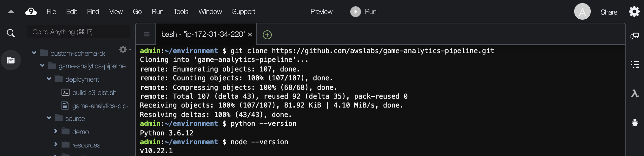This screenshot has width=644, height=156.
Task: Focus the Go to Anything search field
Action: [x=78, y=32]
